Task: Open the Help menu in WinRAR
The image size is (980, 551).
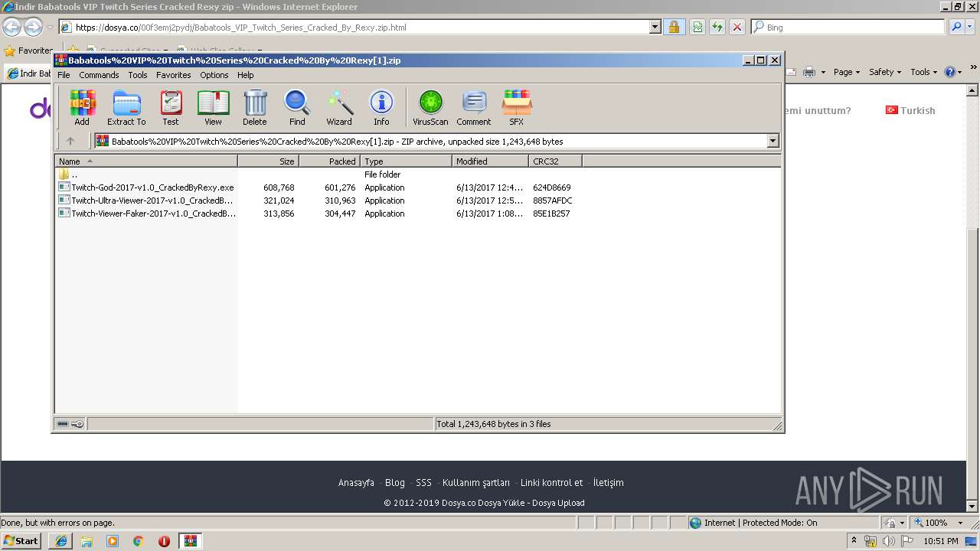Action: pos(246,75)
